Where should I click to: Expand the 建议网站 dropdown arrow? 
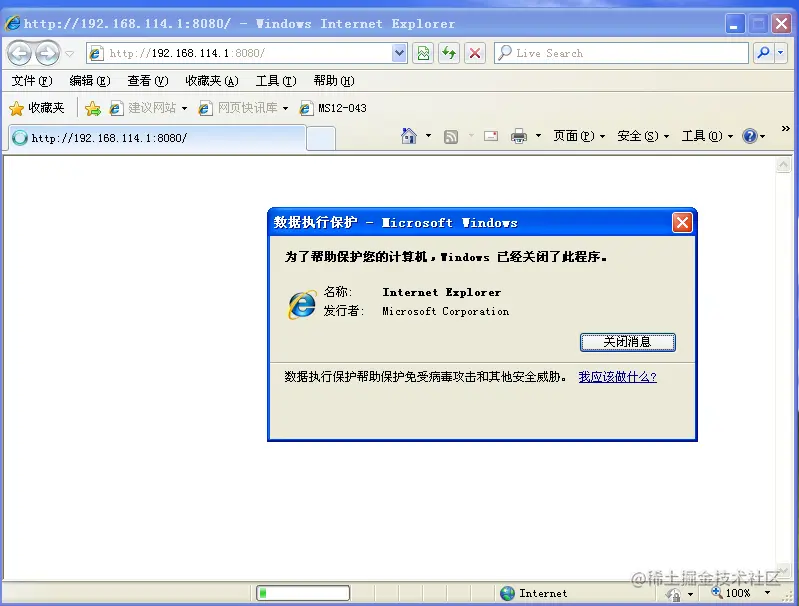click(x=184, y=109)
